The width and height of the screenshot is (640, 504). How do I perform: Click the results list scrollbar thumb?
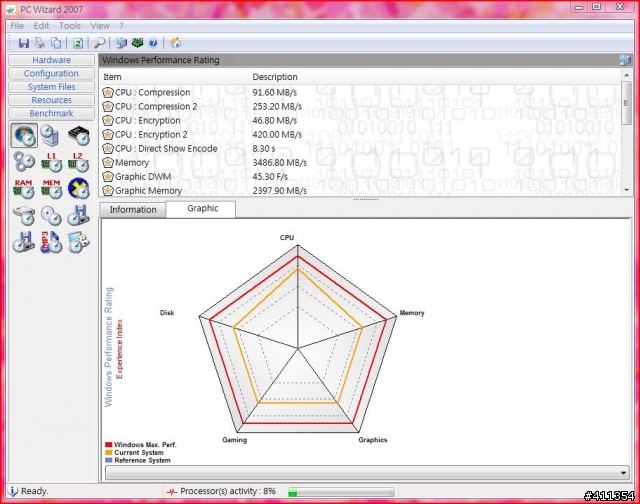626,103
